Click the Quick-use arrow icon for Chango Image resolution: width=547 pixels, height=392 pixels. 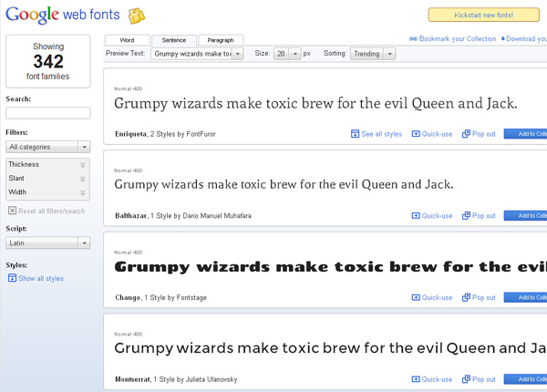(x=416, y=297)
